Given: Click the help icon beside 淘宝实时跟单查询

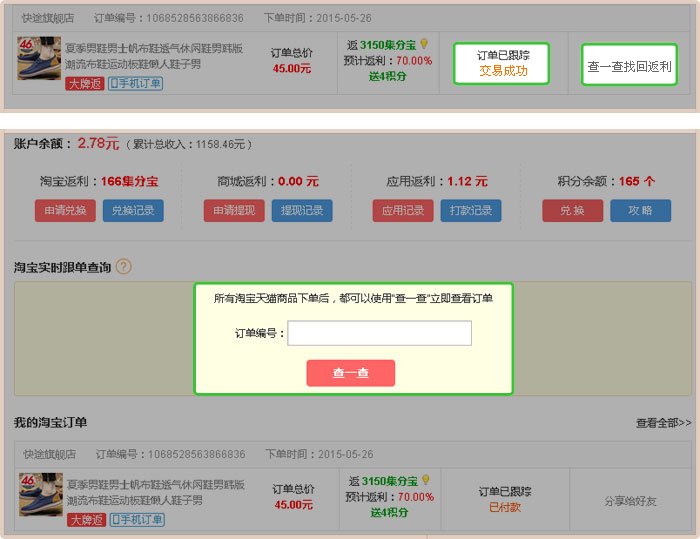Looking at the screenshot, I should point(124,267).
